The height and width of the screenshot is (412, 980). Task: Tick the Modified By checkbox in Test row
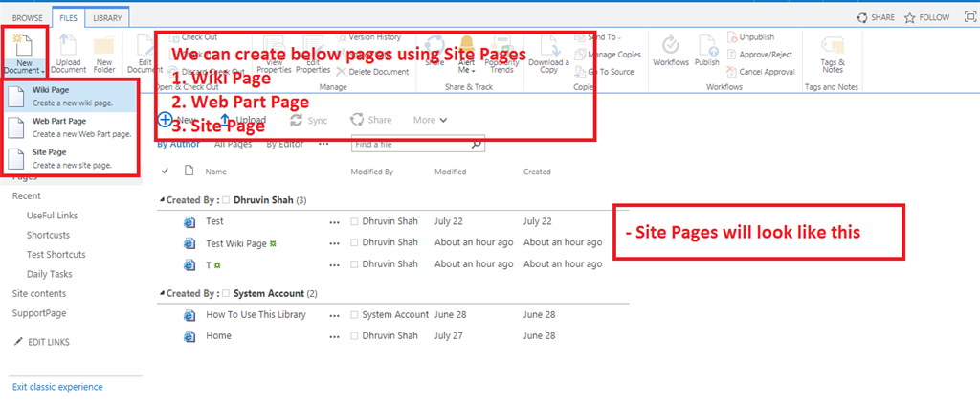pyautogui.click(x=354, y=221)
